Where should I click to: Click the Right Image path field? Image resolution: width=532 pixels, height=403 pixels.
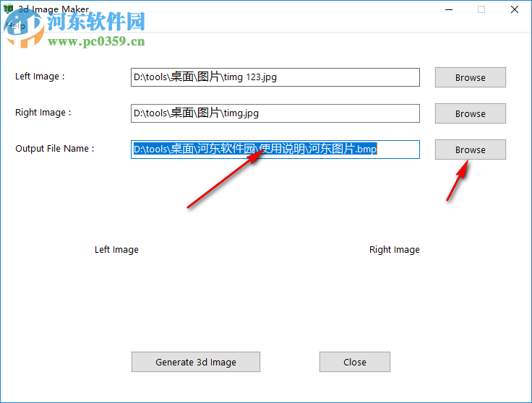tap(275, 113)
